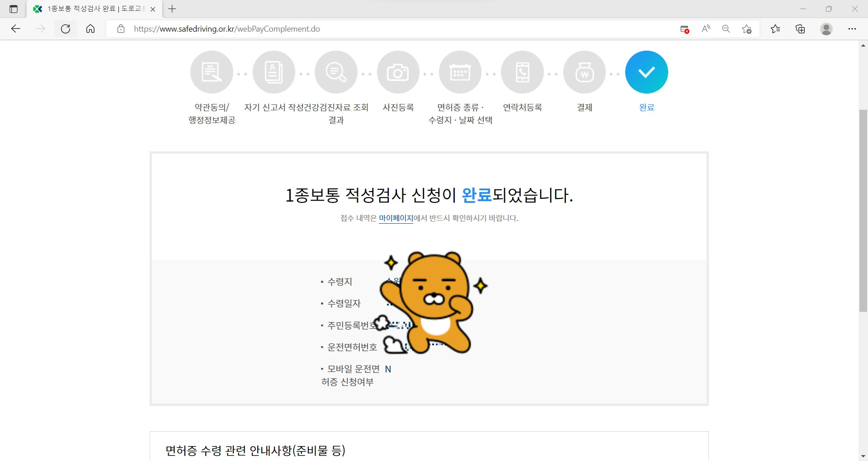Image resolution: width=868 pixels, height=461 pixels.
Task: Click the scrollbar up arrow
Action: coord(863,45)
